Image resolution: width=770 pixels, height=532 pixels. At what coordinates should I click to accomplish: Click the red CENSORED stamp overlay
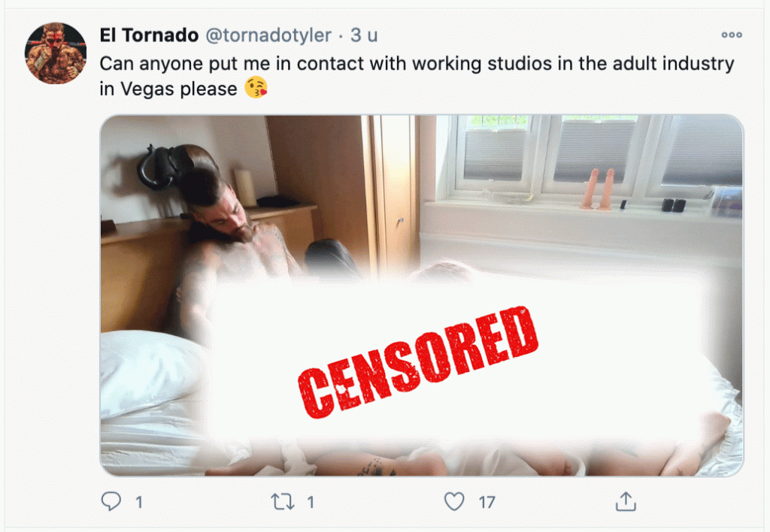coord(418,362)
